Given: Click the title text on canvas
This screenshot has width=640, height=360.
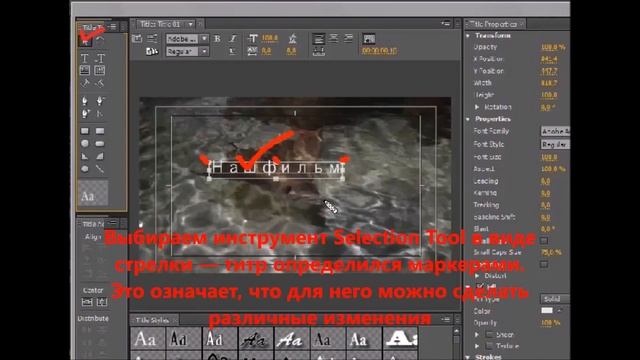Looking at the screenshot, I should (x=276, y=168).
